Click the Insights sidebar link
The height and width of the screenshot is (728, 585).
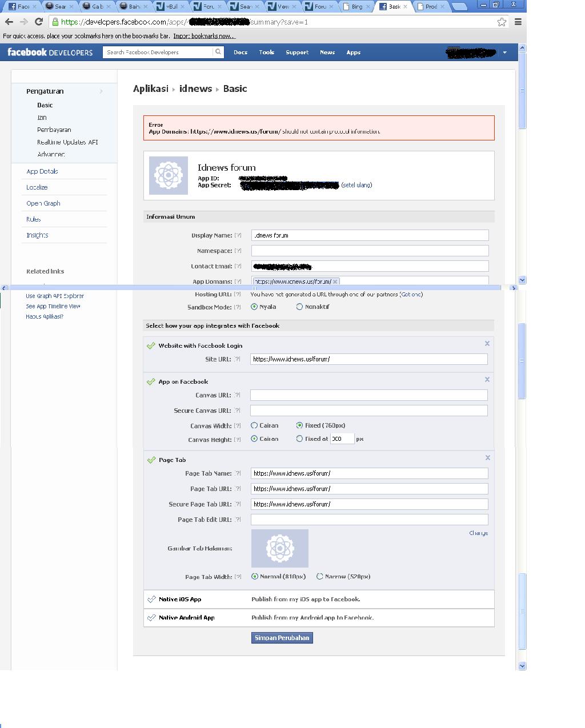(x=37, y=235)
